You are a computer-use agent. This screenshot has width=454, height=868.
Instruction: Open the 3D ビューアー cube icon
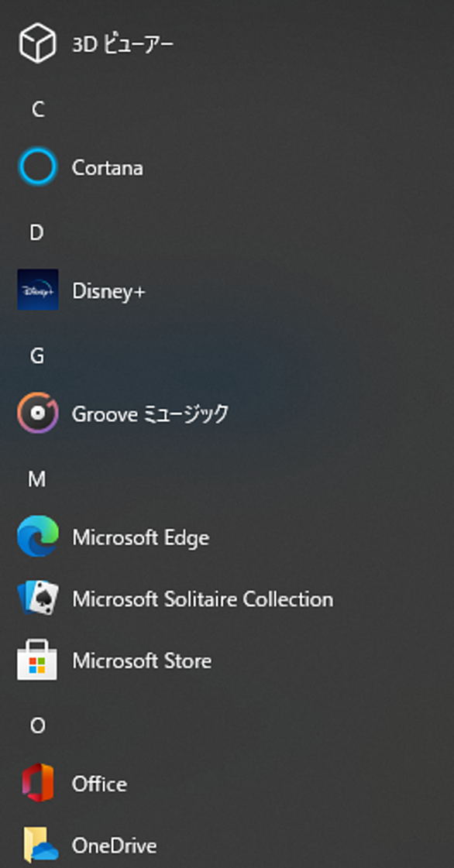tap(38, 43)
